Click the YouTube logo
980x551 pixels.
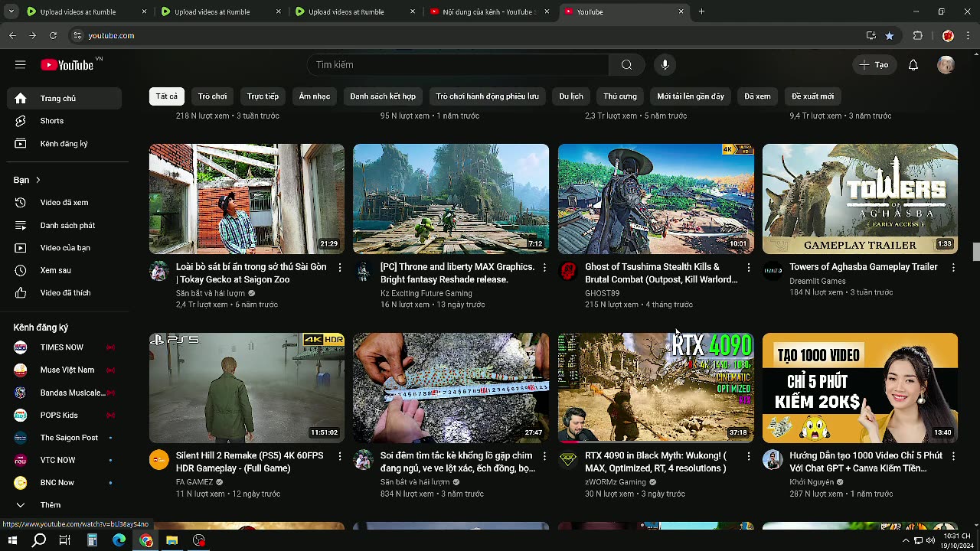[67, 65]
